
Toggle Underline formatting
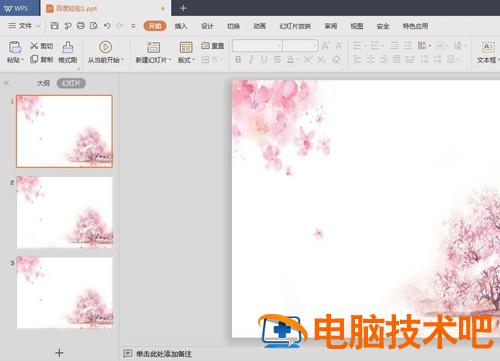click(264, 59)
